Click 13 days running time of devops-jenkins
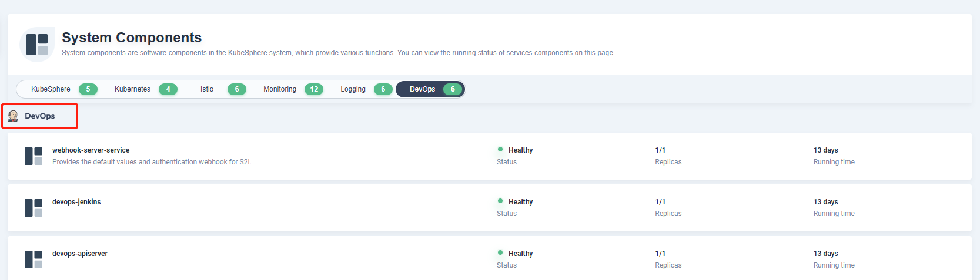Image resolution: width=980 pixels, height=280 pixels. 826,202
